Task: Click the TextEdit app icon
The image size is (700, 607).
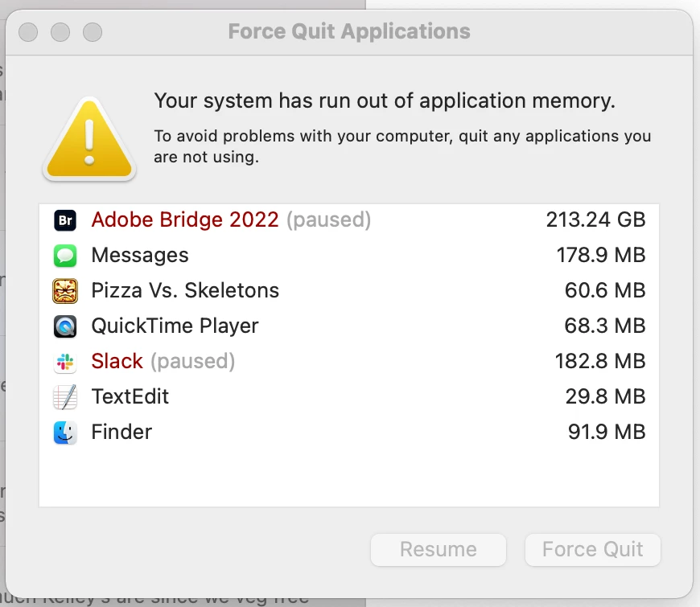Action: tap(65, 397)
